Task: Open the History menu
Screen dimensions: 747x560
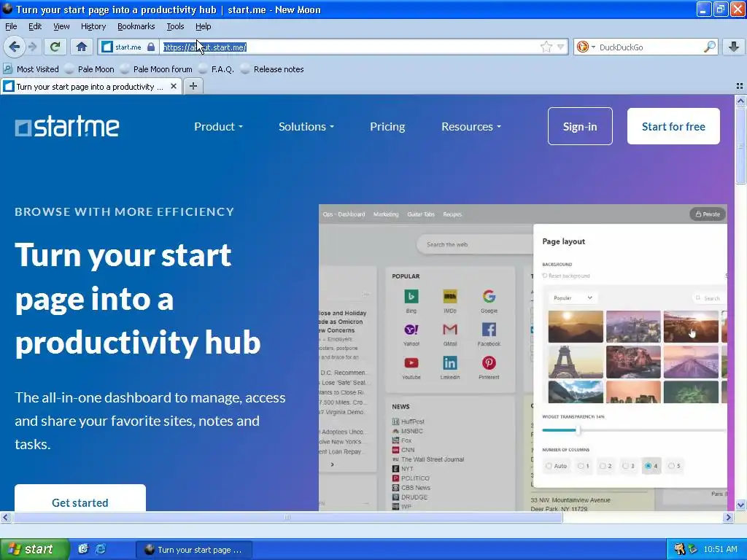Action: pos(93,26)
